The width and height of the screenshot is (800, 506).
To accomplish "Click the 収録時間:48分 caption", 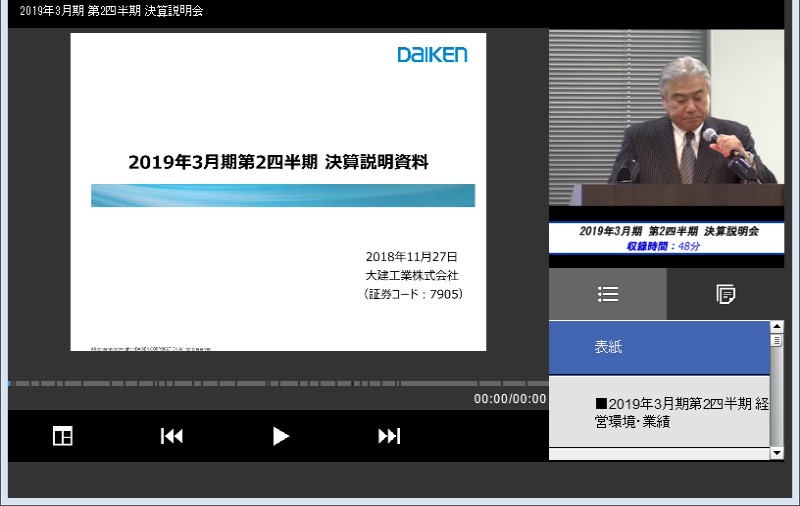I will tap(663, 246).
